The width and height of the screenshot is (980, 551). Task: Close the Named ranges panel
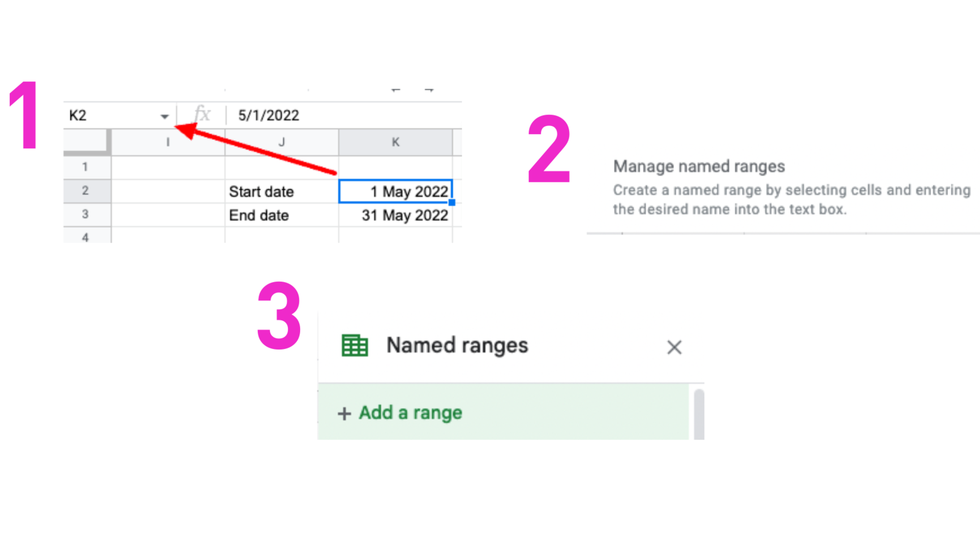[674, 347]
